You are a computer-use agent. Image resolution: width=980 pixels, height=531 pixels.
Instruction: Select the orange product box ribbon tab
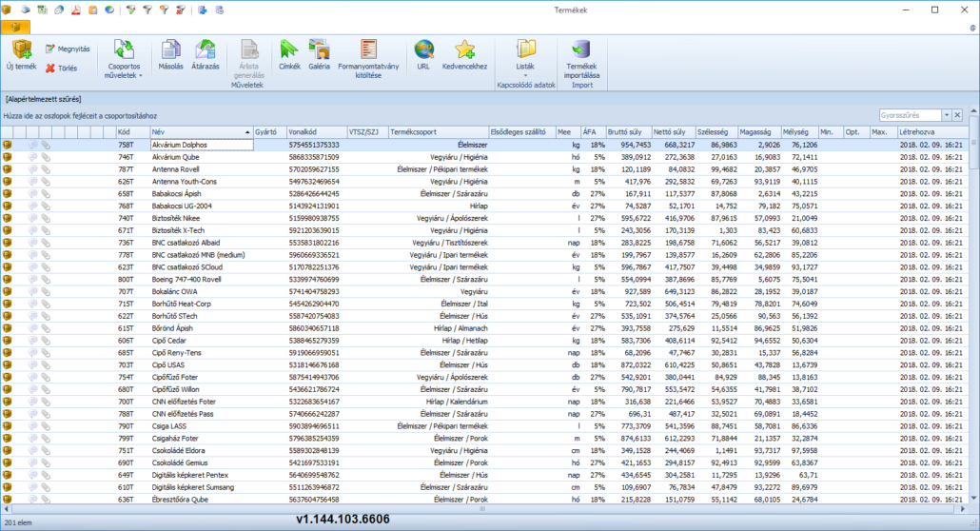coord(15,28)
